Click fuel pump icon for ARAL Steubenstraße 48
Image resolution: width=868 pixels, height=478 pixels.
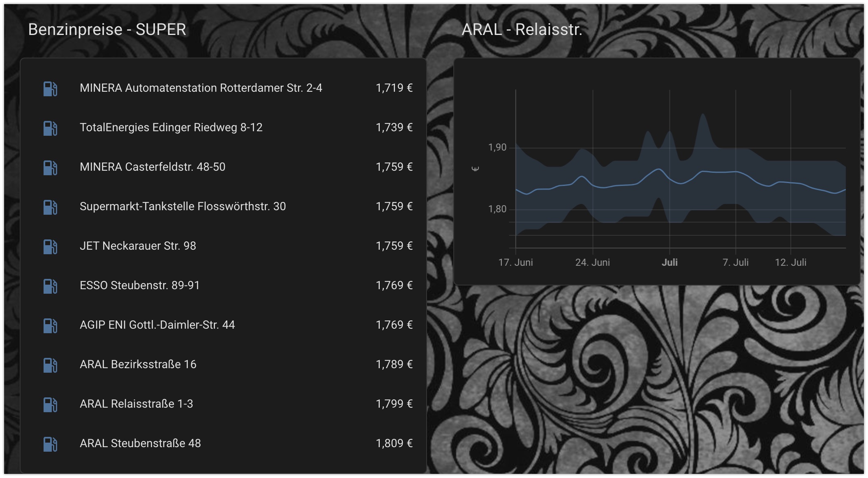(x=50, y=444)
